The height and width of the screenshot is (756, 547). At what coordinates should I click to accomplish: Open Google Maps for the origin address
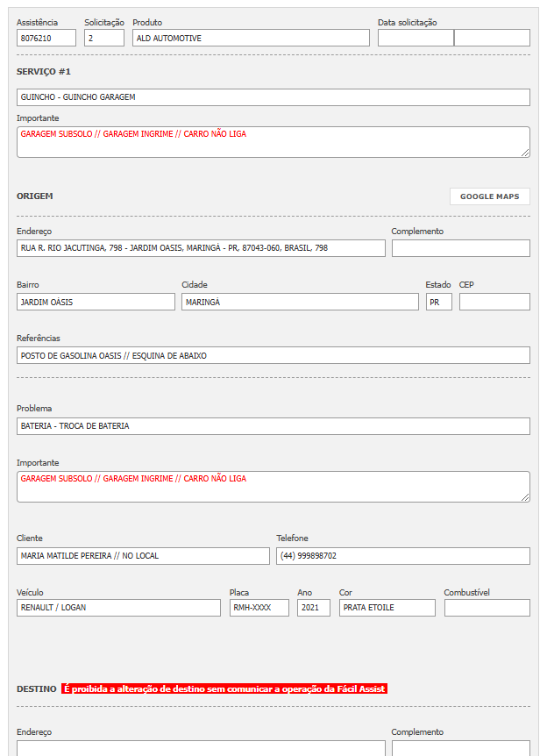[489, 196]
